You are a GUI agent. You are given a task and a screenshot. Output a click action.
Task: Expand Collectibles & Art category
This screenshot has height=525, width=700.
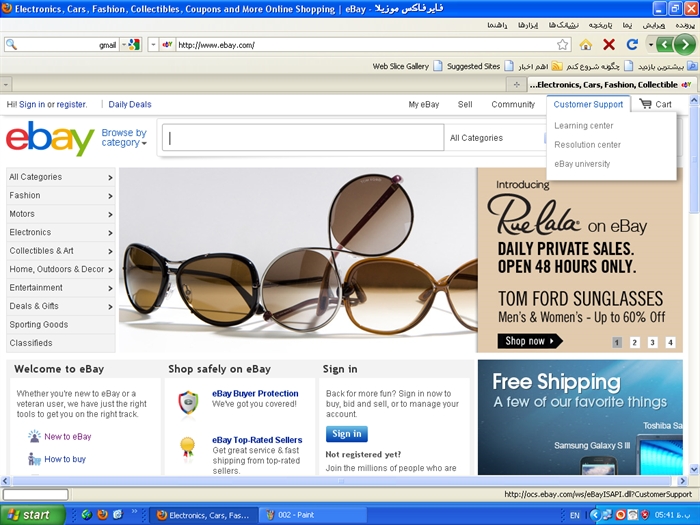pos(61,251)
